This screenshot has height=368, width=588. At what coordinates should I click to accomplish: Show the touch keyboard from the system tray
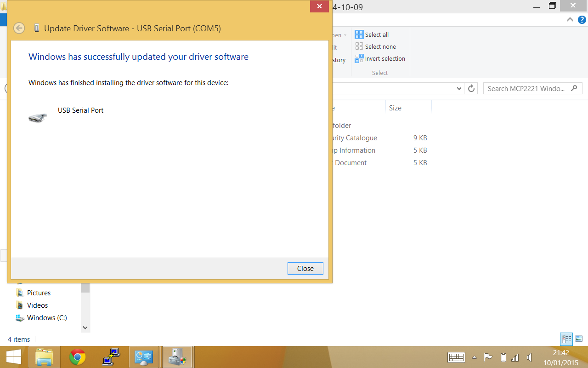pyautogui.click(x=456, y=357)
